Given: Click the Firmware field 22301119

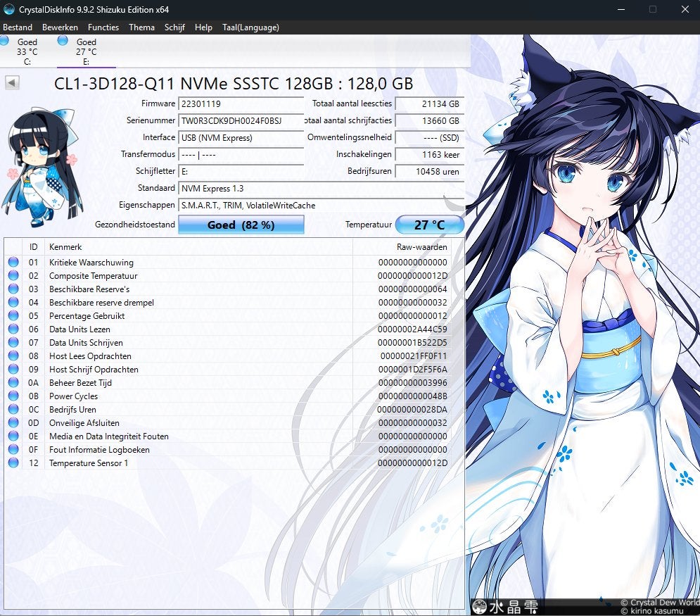Looking at the screenshot, I should click(x=241, y=103).
